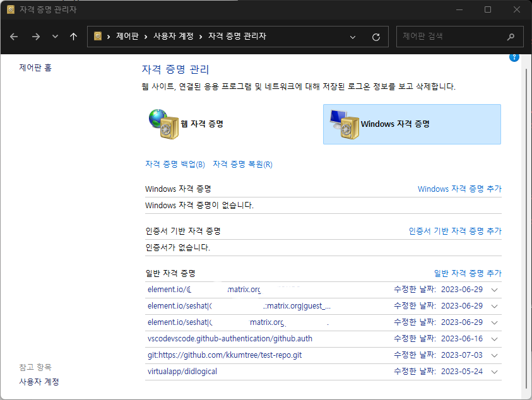Click the computer and vault icon
Image resolution: width=532 pixels, height=400 pixels.
tap(345, 124)
